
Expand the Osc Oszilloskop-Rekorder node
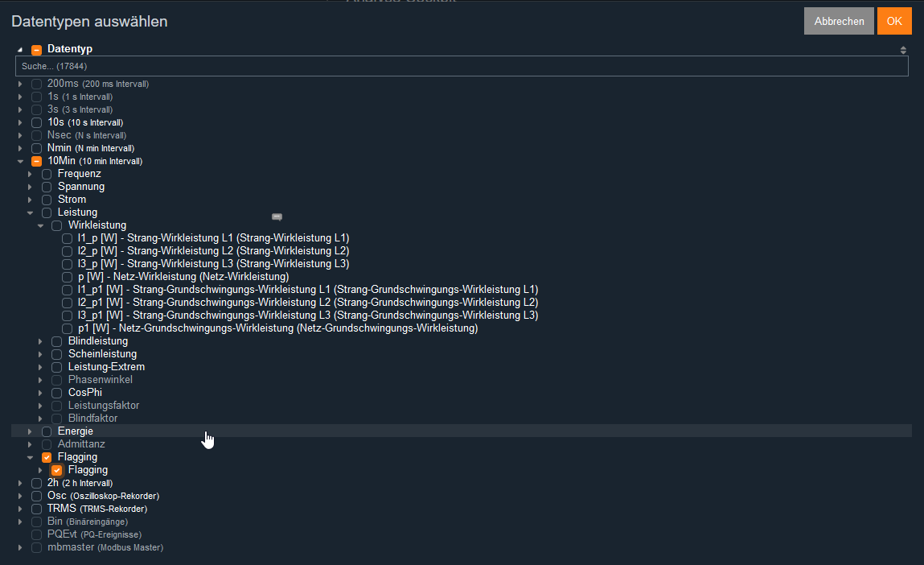click(20, 496)
